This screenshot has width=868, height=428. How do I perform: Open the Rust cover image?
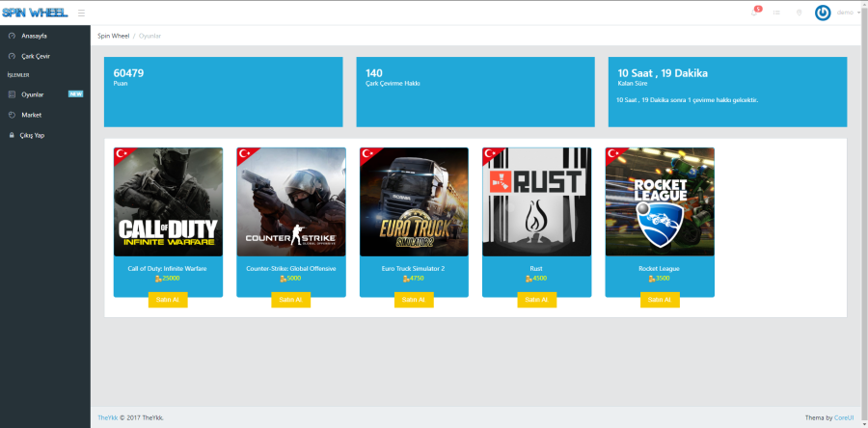click(x=537, y=201)
